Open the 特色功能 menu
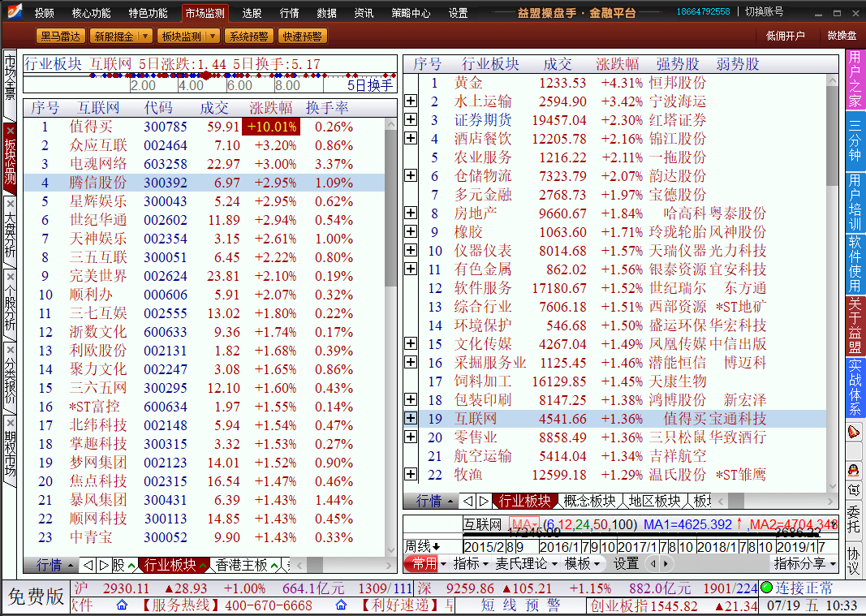The width and height of the screenshot is (866, 616). tap(148, 13)
